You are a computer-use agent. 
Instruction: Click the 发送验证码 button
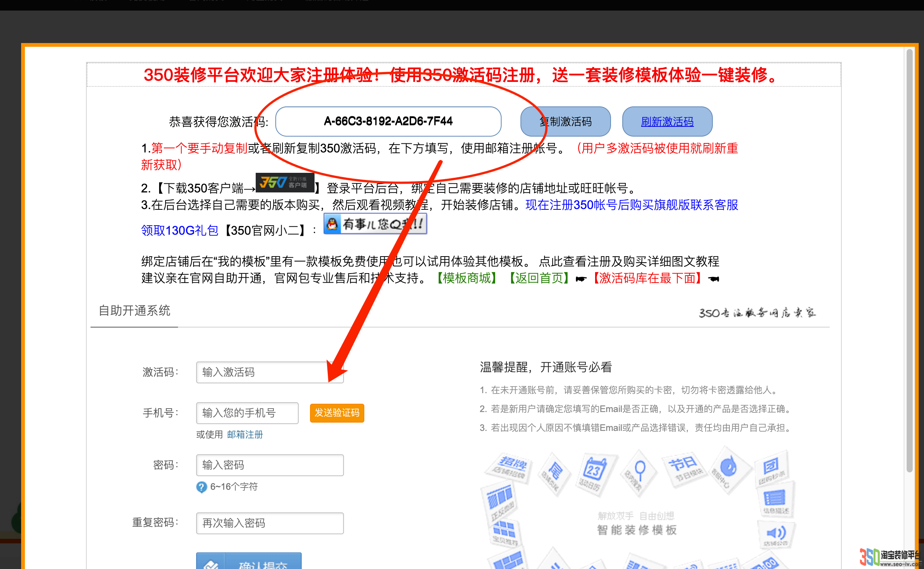(337, 413)
